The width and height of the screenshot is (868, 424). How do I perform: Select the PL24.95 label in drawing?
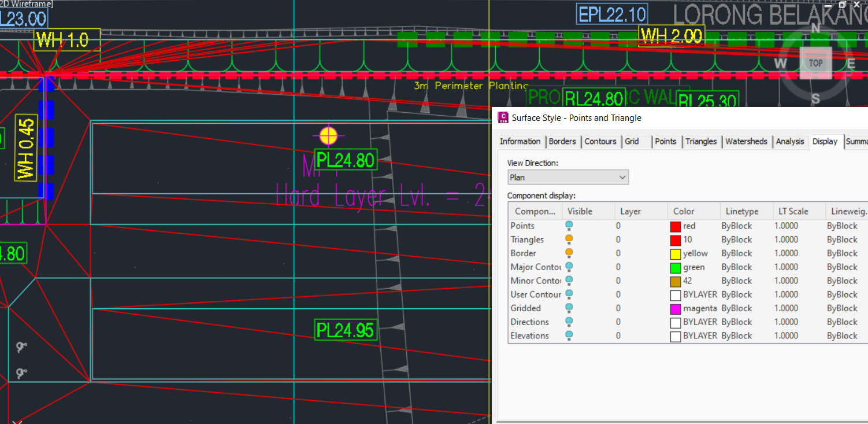(346, 330)
